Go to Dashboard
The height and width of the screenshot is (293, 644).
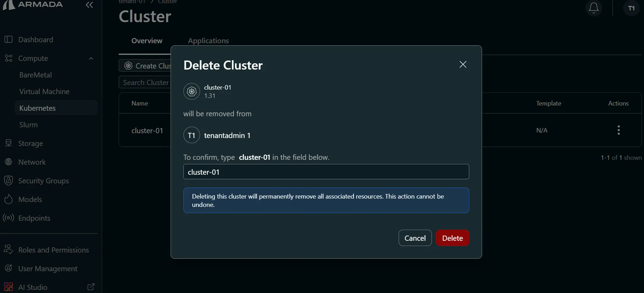(36, 40)
